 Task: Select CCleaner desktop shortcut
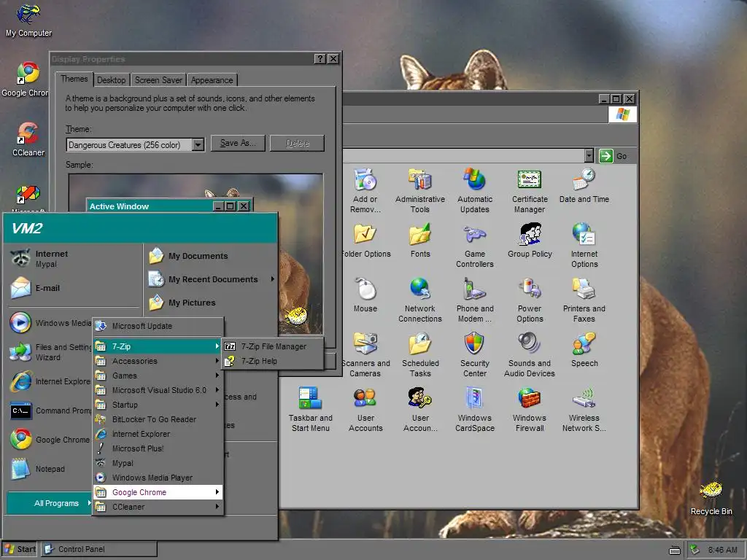28,139
